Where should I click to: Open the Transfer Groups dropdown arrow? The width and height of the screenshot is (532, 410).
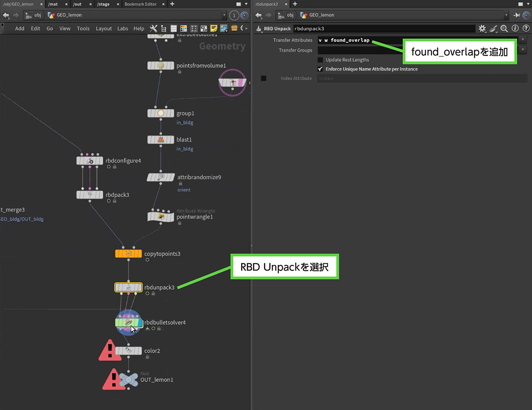[523, 50]
